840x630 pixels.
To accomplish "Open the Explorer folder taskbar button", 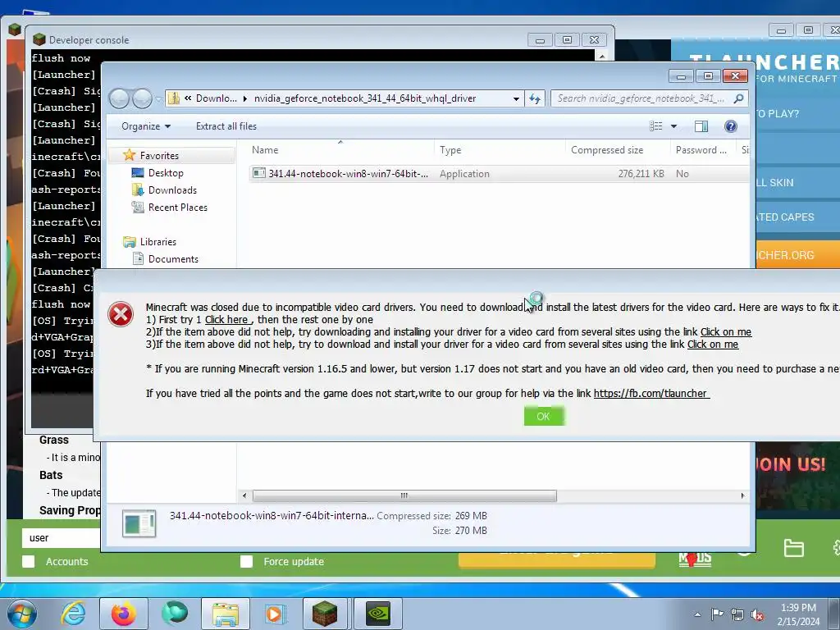I will [226, 614].
